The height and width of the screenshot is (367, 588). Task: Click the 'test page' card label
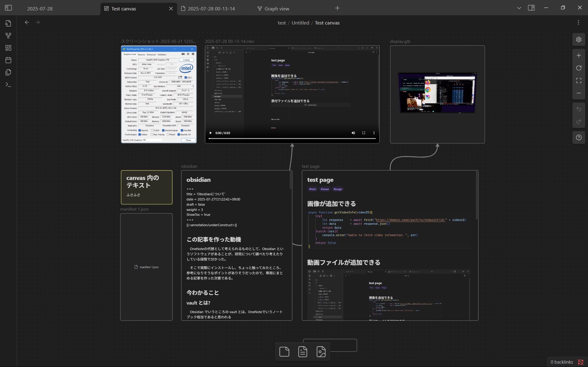click(x=310, y=166)
